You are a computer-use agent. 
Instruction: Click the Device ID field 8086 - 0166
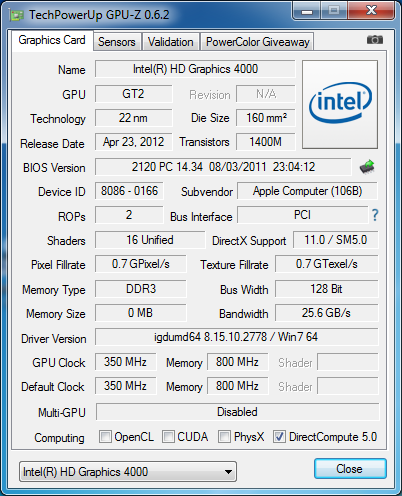point(129,191)
